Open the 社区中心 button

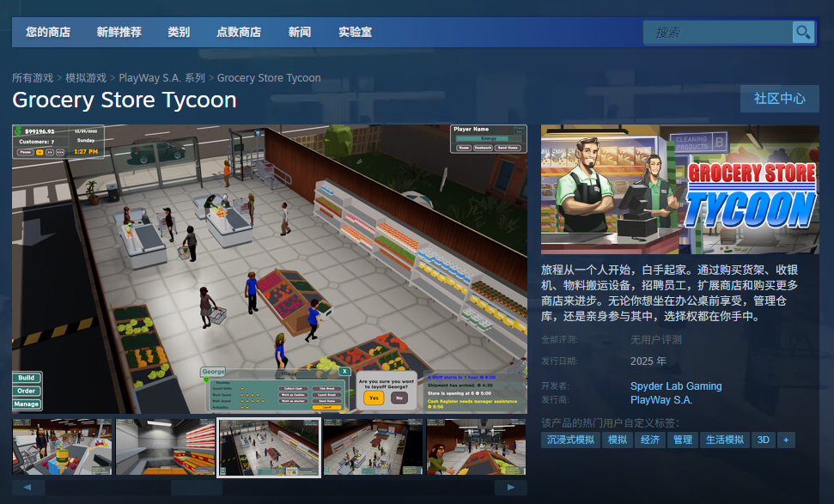pos(779,99)
